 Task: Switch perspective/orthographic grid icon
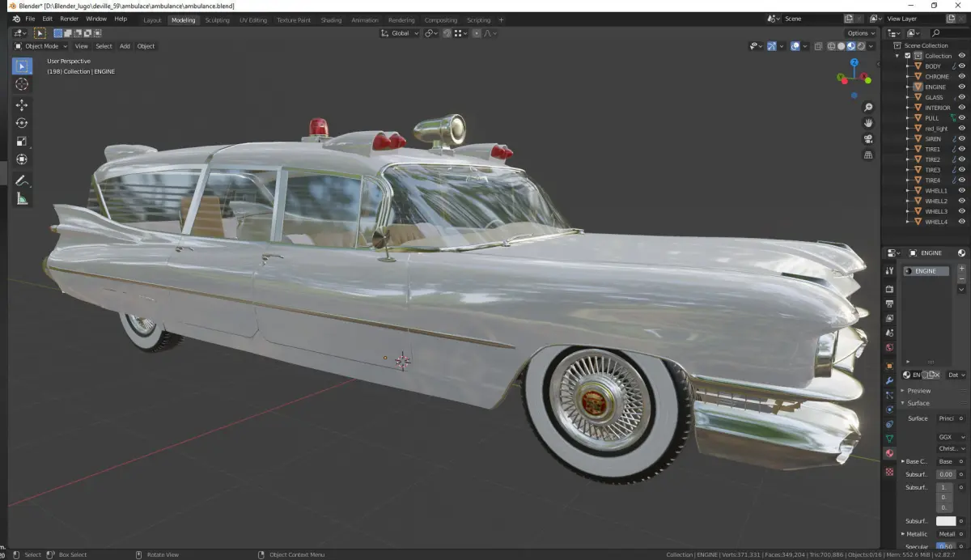(x=868, y=154)
